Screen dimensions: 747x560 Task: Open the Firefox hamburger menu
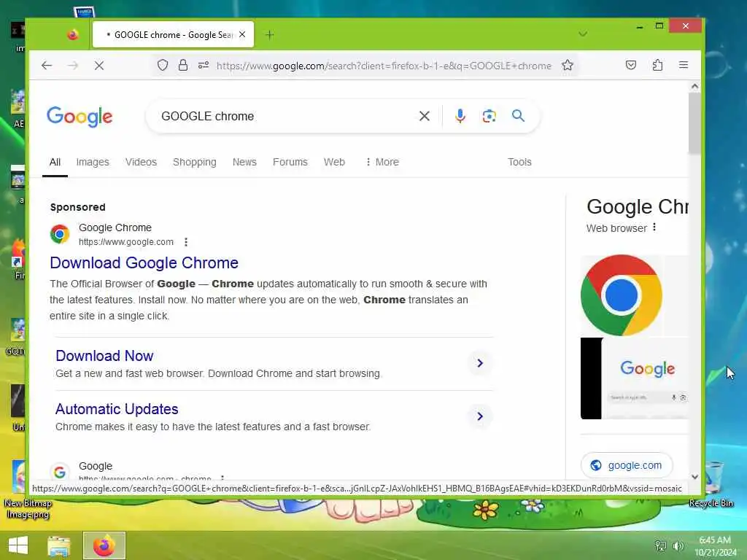point(683,65)
